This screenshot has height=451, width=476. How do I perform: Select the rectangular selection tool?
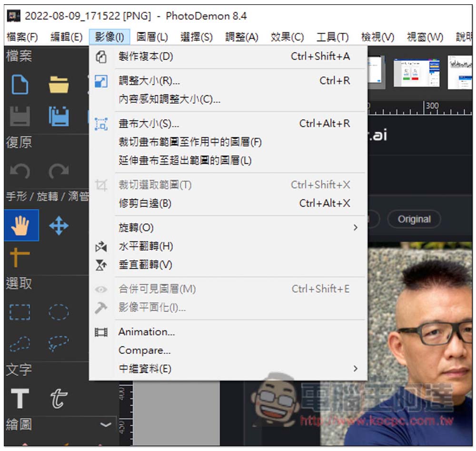click(x=20, y=313)
